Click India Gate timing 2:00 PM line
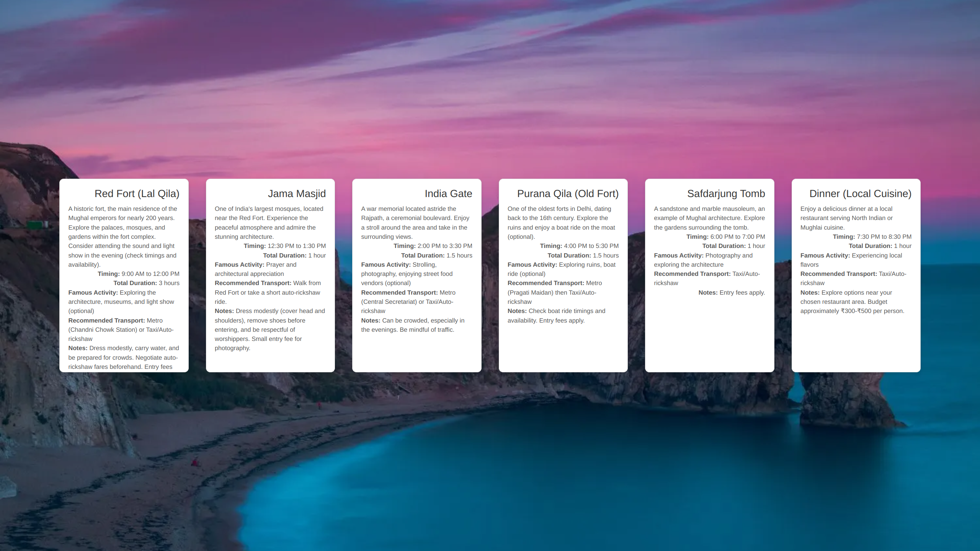This screenshot has height=551, width=980. pyautogui.click(x=433, y=246)
